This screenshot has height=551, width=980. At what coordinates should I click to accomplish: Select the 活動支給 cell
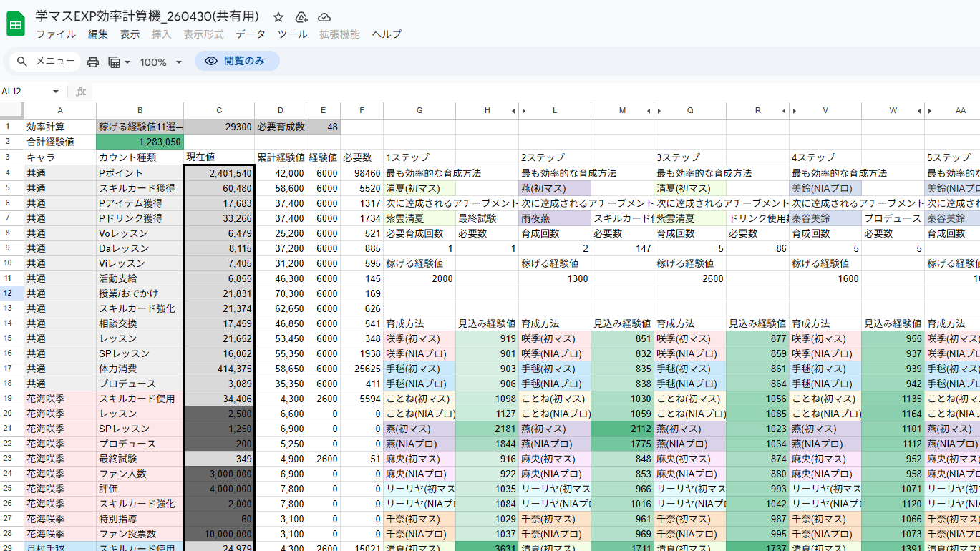140,278
